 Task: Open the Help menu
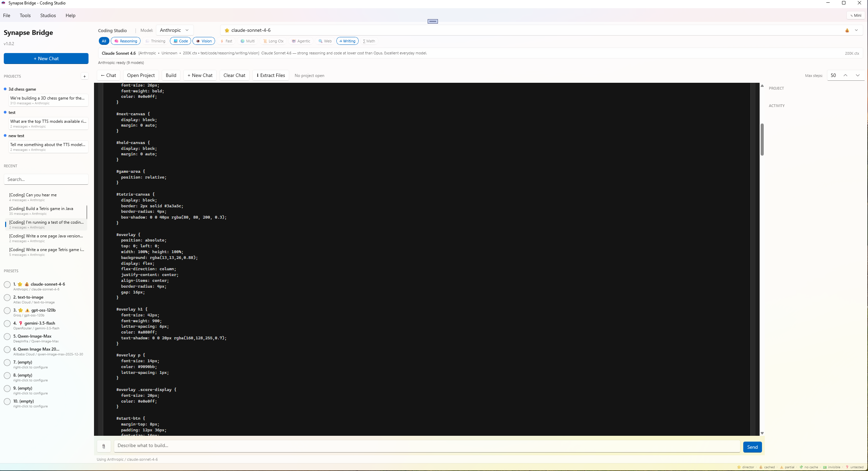pos(70,15)
